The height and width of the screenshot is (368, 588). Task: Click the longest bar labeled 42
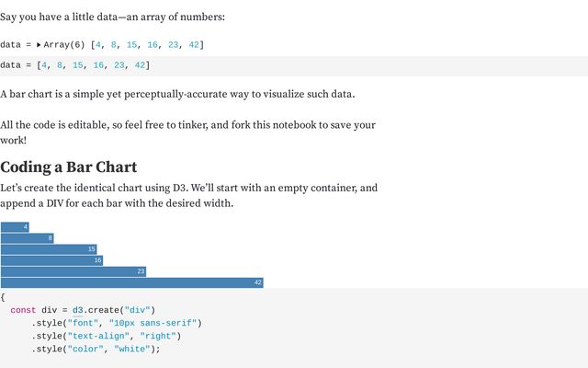click(x=132, y=282)
